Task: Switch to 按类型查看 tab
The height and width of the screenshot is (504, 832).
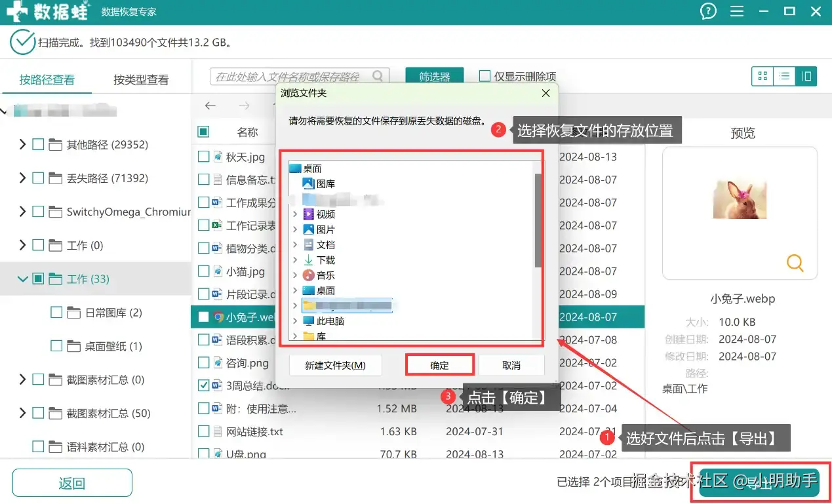Action: point(141,80)
